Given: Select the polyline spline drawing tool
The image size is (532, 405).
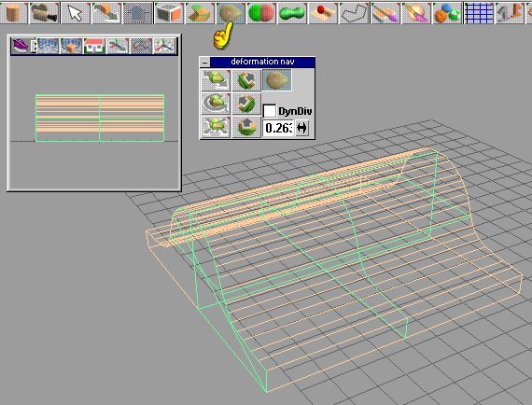Looking at the screenshot, I should 355,13.
